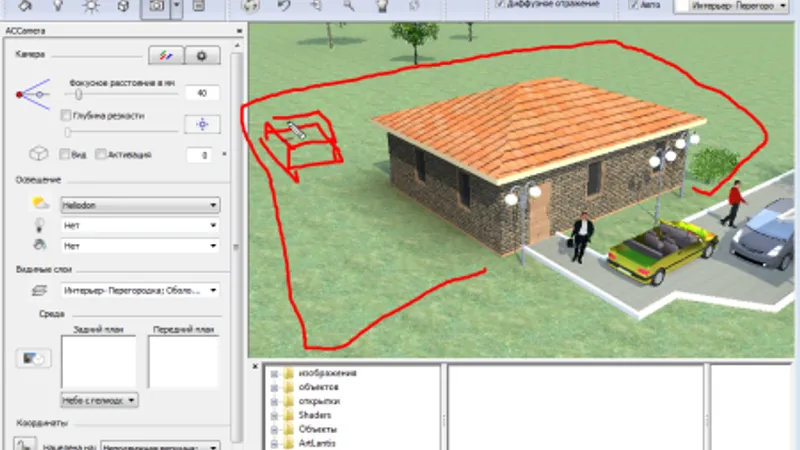Open the Интерьер-Перегоро layer dropdown in toolbar
The image size is (800, 450).
pos(732,6)
